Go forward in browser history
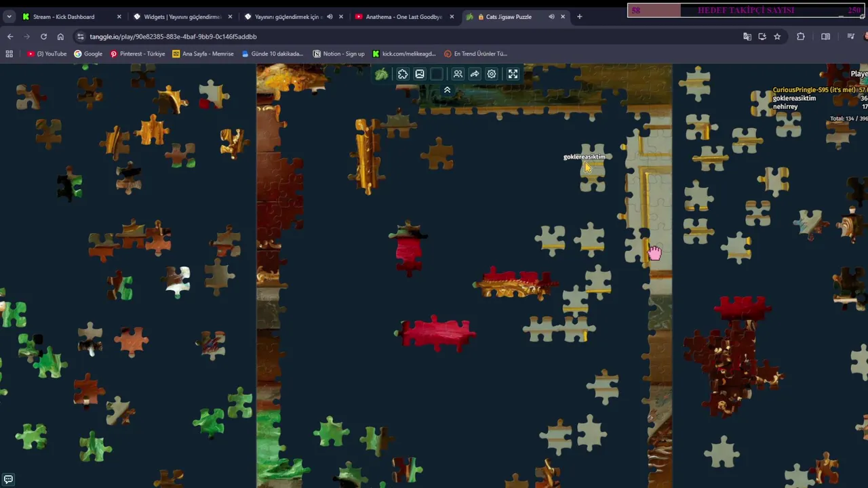The height and width of the screenshot is (488, 868). coord(27,37)
